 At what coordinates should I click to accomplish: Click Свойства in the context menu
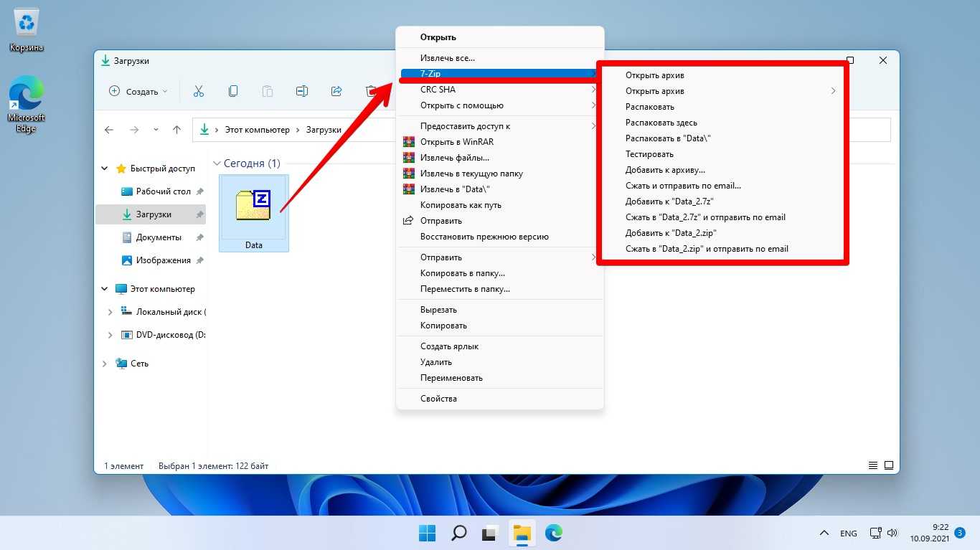(x=438, y=399)
